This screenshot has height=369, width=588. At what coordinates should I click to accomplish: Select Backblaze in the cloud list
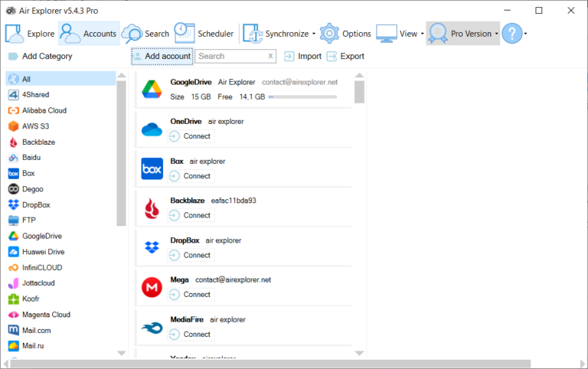[38, 142]
